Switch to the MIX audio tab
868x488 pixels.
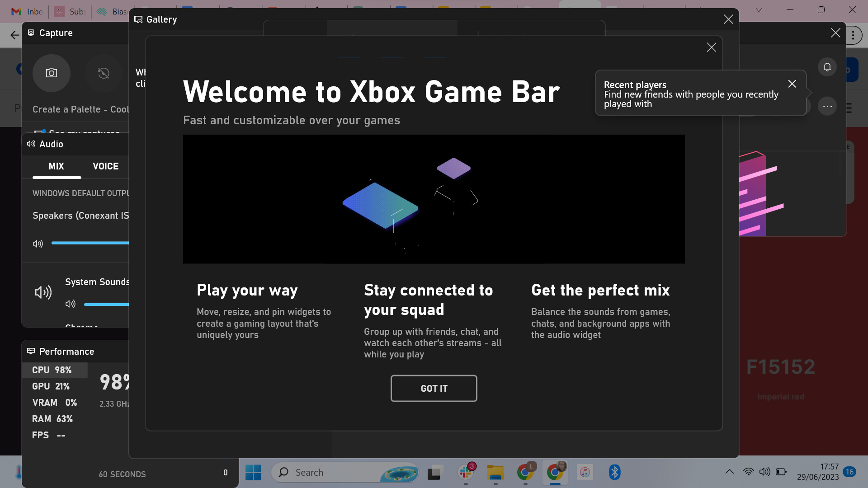[57, 166]
